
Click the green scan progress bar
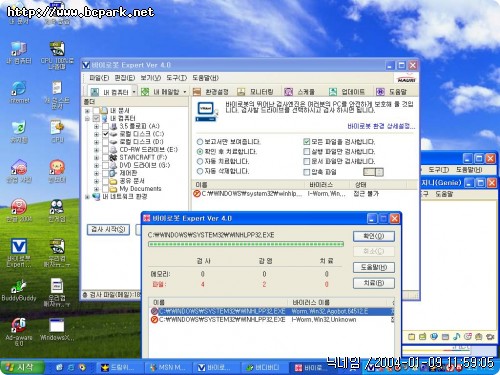[246, 244]
